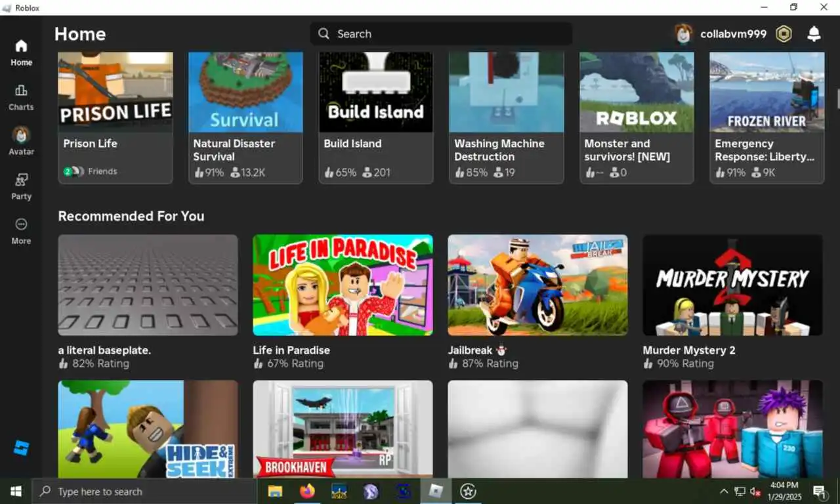840x504 pixels.
Task: Open the Prison Life thumbnail
Action: coord(115,93)
